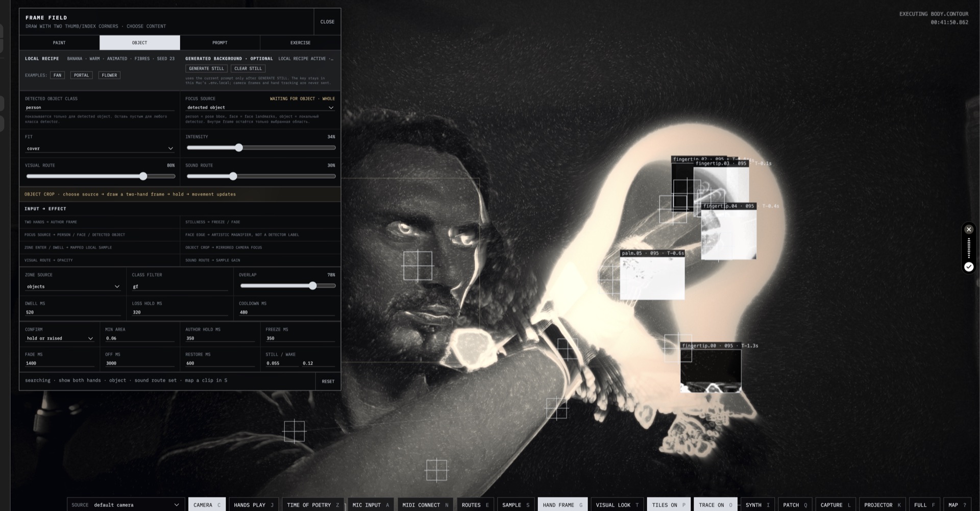This screenshot has width=980, height=511.
Task: Open the Focus Source dropdown chevron
Action: [x=331, y=108]
